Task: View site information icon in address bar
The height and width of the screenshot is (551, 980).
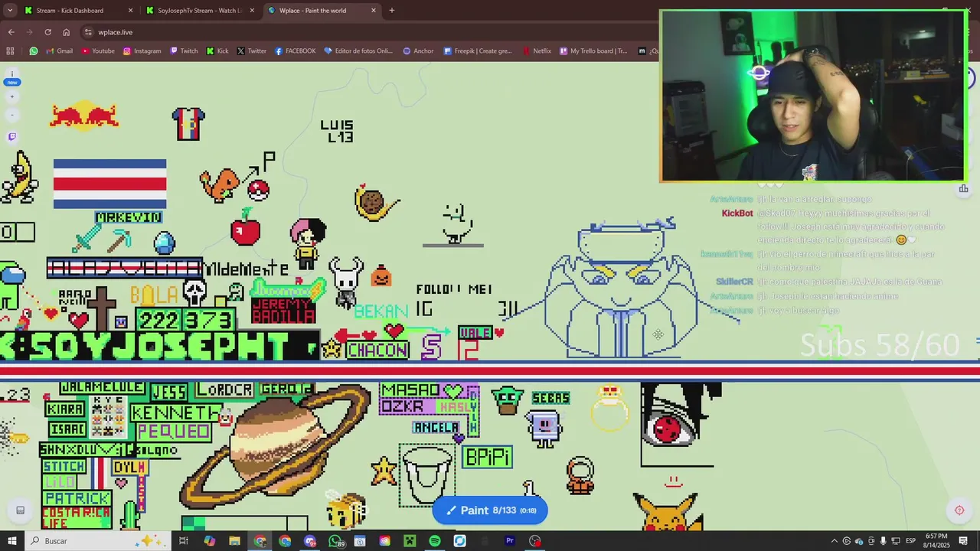Action: tap(89, 32)
